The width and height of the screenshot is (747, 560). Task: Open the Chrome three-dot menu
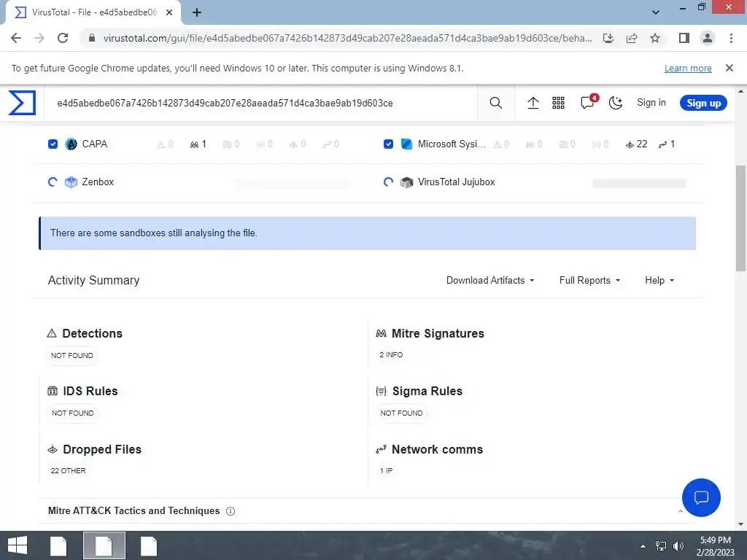pyautogui.click(x=731, y=38)
